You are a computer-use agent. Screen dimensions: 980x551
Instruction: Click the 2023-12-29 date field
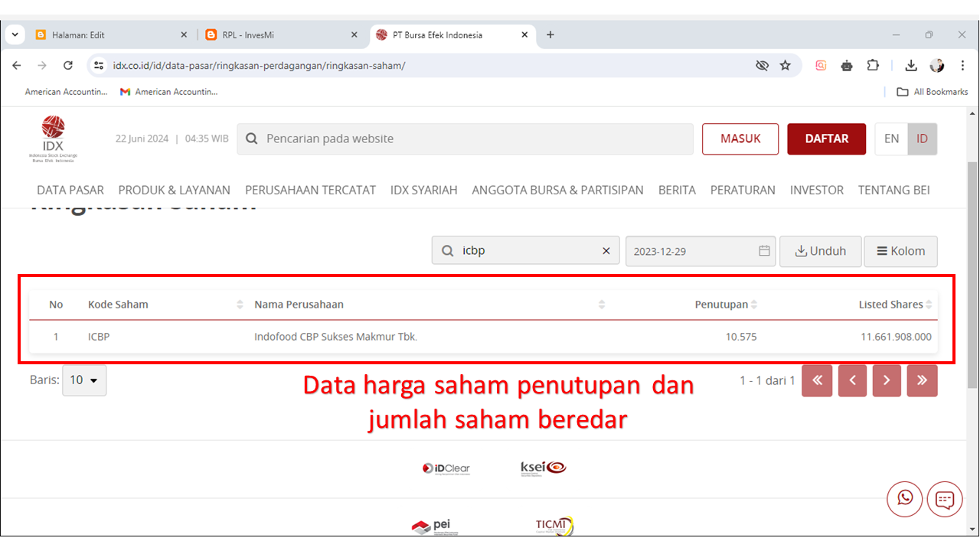701,251
